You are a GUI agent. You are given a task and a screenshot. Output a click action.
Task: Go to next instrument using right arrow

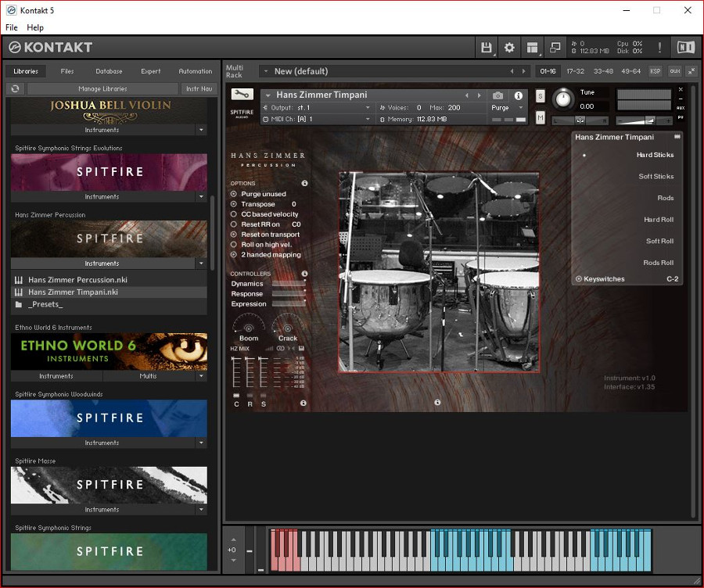pyautogui.click(x=479, y=95)
